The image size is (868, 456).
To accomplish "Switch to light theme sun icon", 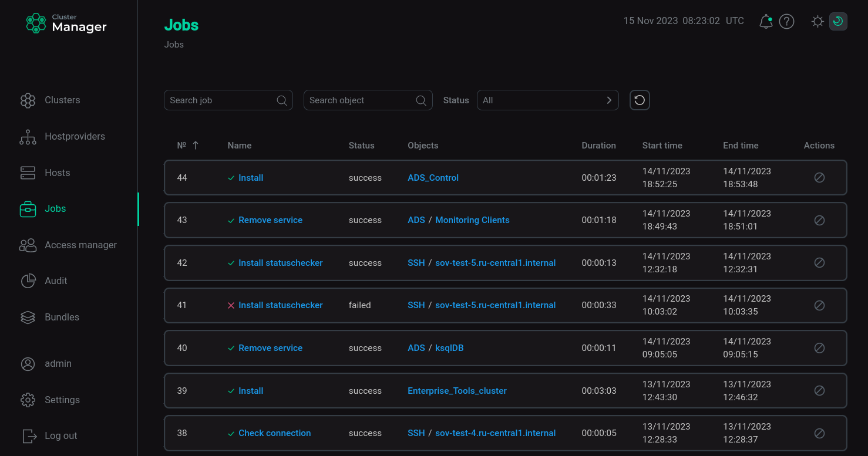I will (817, 22).
